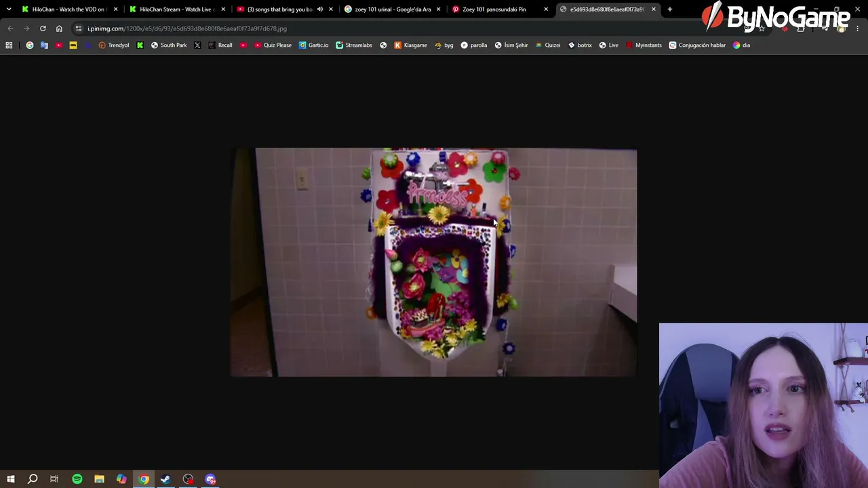Select Chrome on the taskbar
868x488 pixels.
click(144, 479)
